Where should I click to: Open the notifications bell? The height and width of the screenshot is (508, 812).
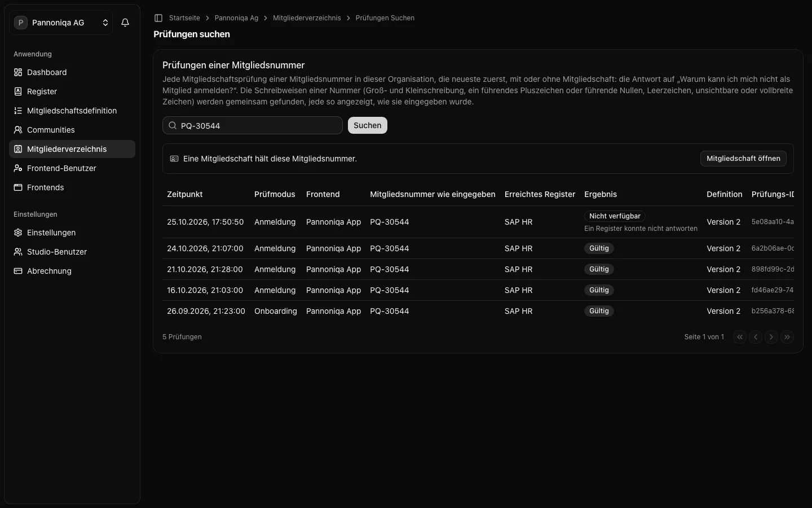coord(125,23)
